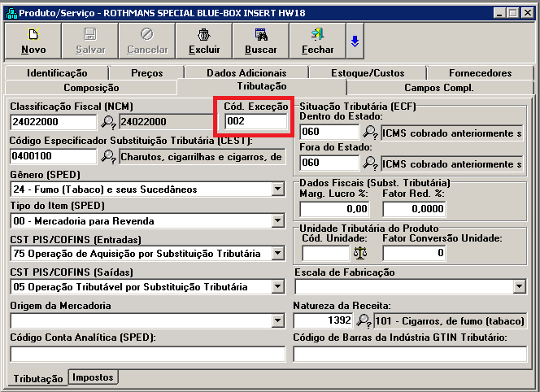Click magnifier next to Classificação Fiscal NCM
Viewport: 540px width, 392px height.
tap(108, 123)
